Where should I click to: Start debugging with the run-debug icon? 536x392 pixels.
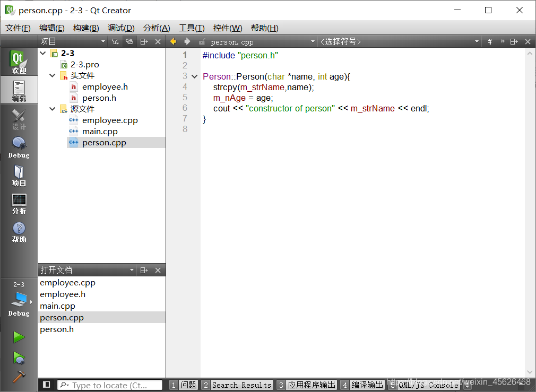[x=19, y=358]
